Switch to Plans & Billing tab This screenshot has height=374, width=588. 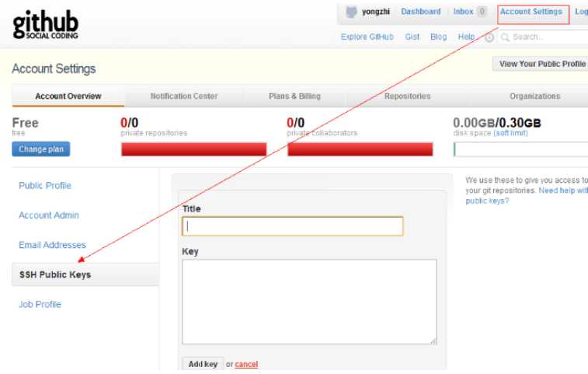pyautogui.click(x=294, y=96)
